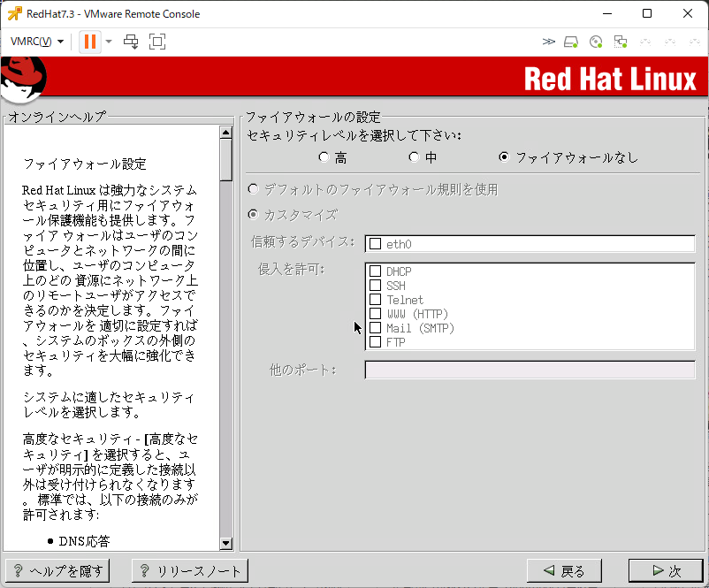Enable the DHCP checkbox
This screenshot has width=709, height=588.
(376, 271)
